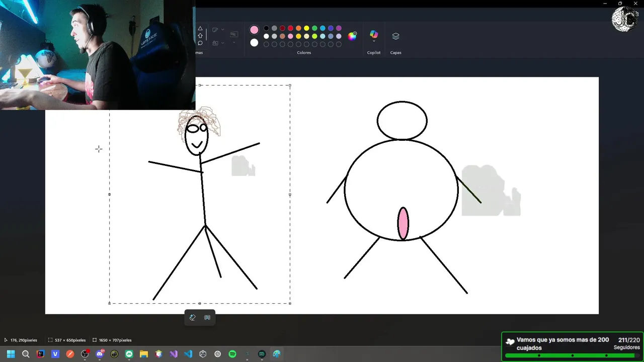Open Visual Studio purple icon on taskbar
This screenshot has height=362, width=644.
[x=174, y=354]
